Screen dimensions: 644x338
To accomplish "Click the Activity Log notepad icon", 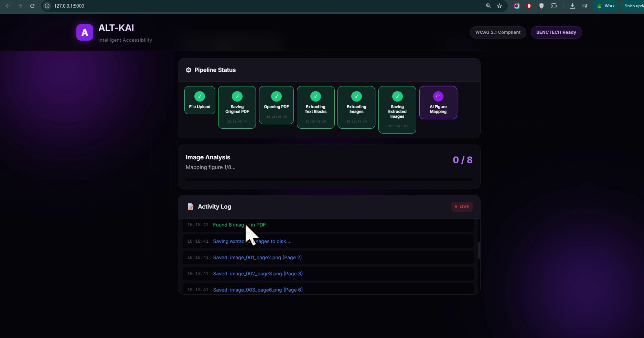I will tap(190, 207).
